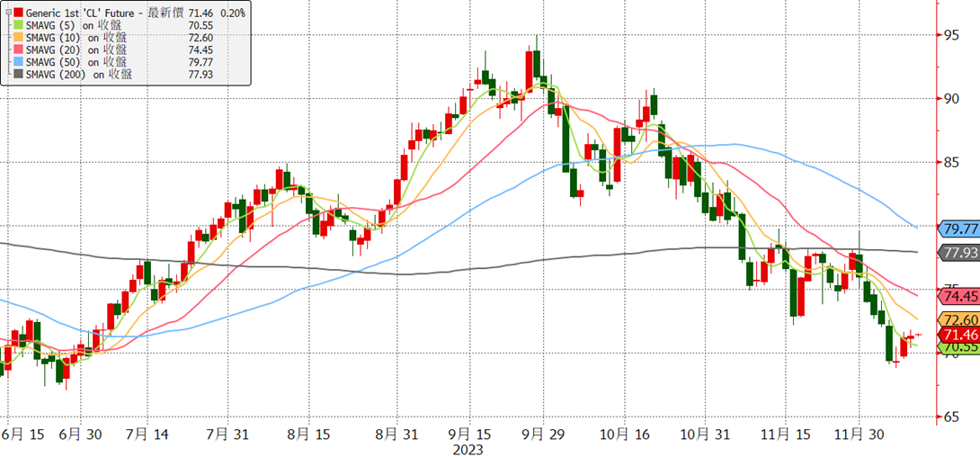Select the "SMAVG (50) on 收盤" legend row

click(x=76, y=62)
